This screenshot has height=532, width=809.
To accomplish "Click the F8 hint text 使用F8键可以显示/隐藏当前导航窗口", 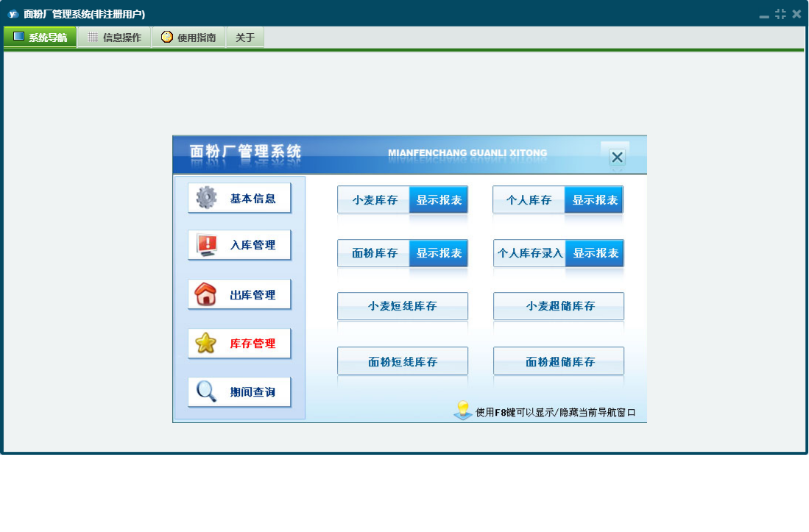I will [555, 412].
